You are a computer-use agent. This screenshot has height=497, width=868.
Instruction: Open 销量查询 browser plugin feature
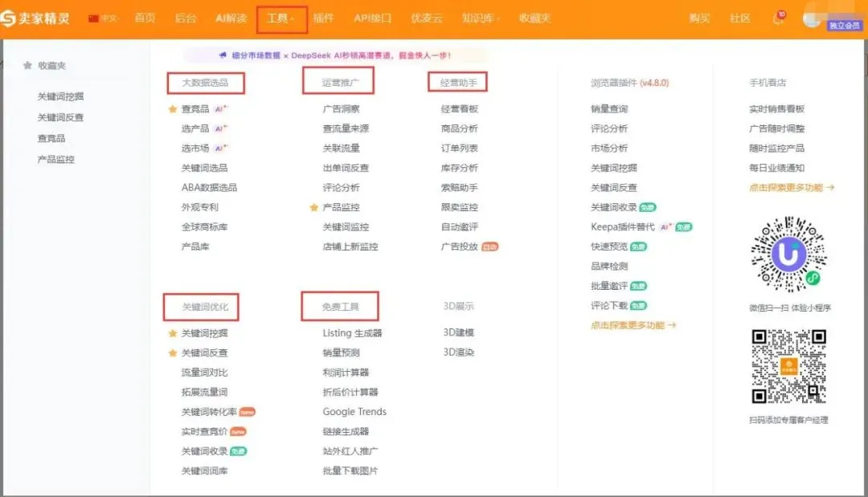(609, 109)
